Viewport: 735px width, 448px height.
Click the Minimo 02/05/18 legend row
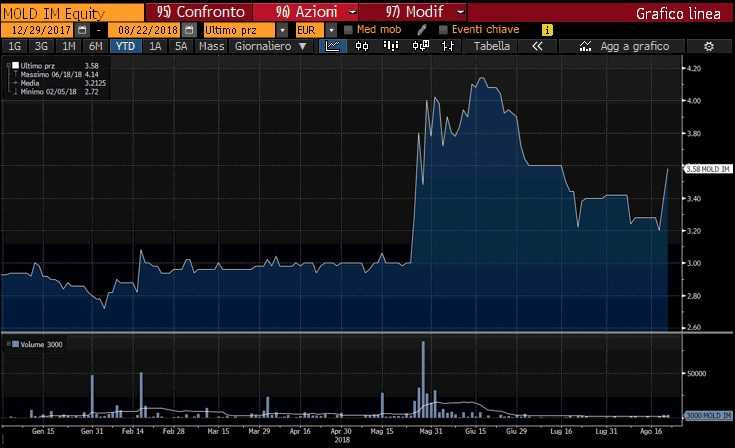click(x=59, y=92)
